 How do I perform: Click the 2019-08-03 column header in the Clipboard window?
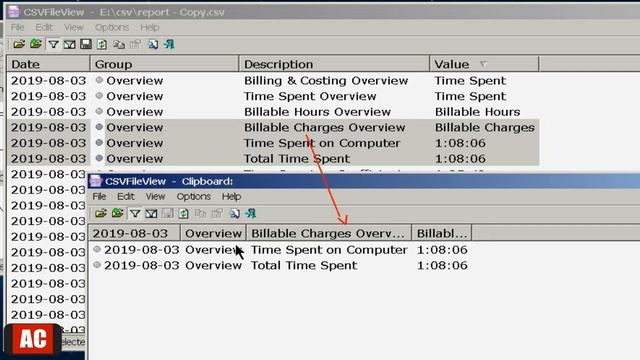(134, 233)
